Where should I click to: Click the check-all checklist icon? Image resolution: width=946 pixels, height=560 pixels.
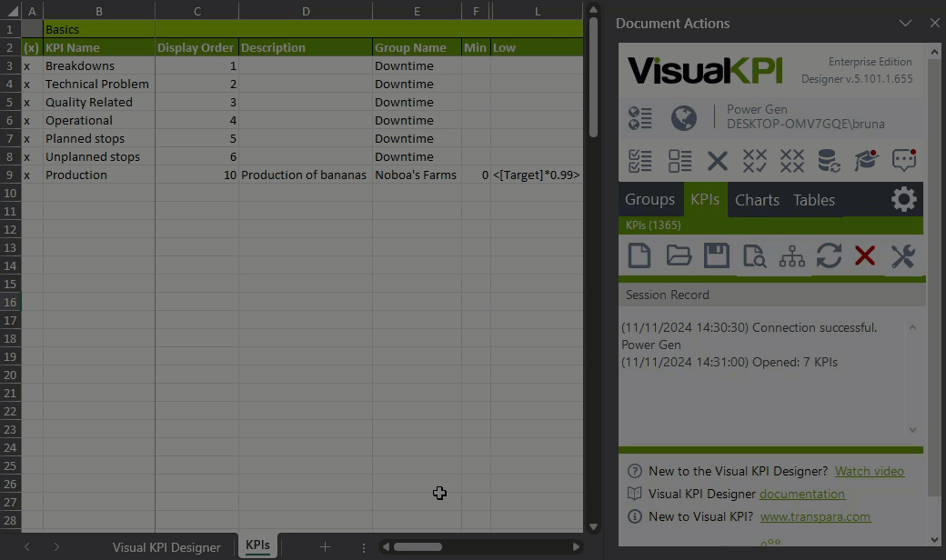point(640,161)
